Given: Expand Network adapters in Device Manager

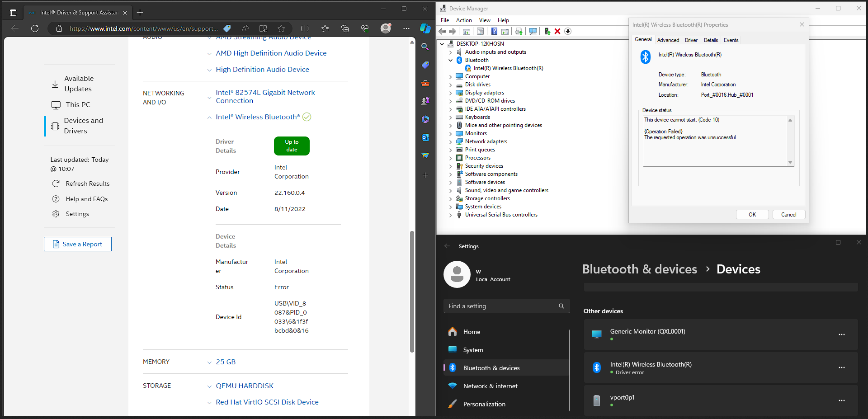Looking at the screenshot, I should 450,141.
